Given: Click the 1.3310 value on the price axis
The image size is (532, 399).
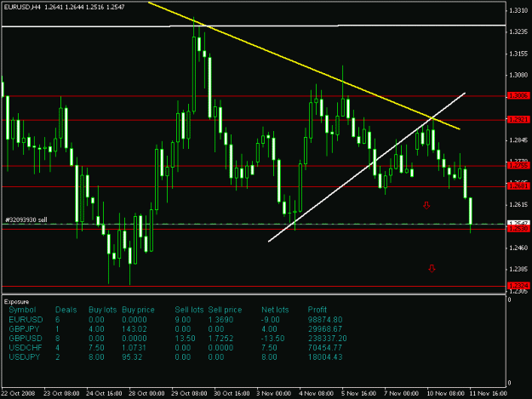Looking at the screenshot, I should coord(518,10).
